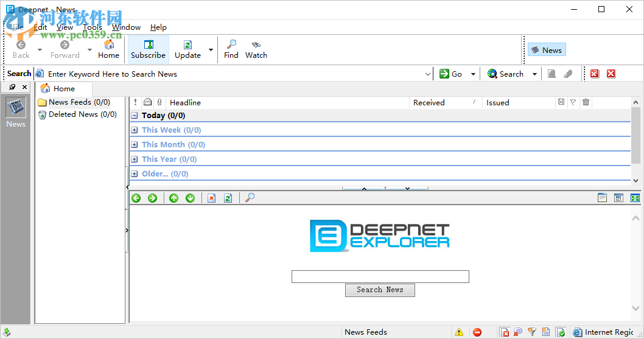The height and width of the screenshot is (339, 644).
Task: Sort by the Headline column
Action: coord(287,102)
